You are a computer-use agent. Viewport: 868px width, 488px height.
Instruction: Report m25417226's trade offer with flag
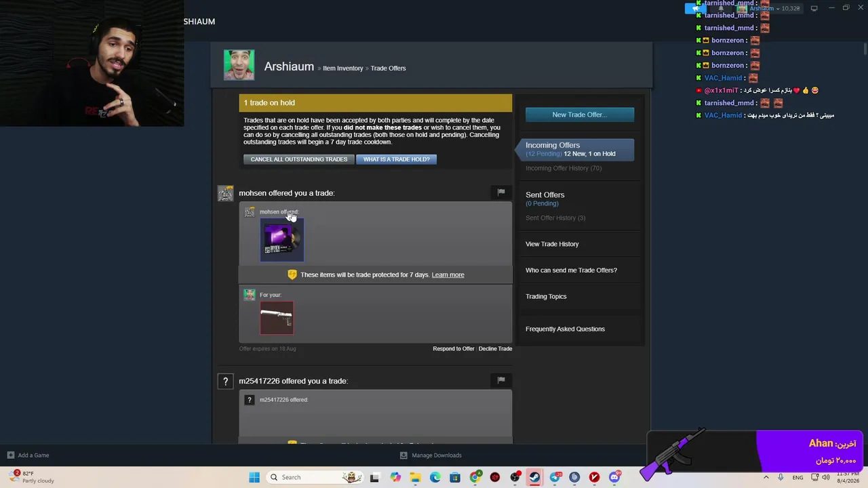(x=501, y=380)
